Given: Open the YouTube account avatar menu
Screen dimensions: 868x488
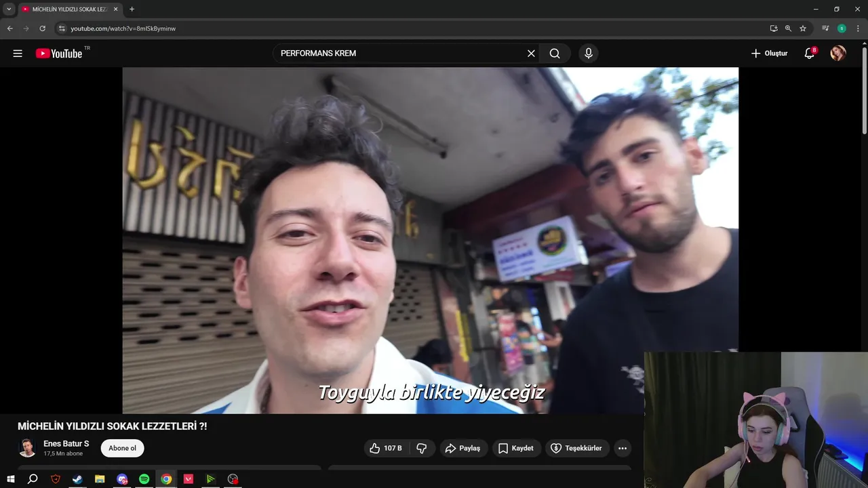Looking at the screenshot, I should click(838, 54).
